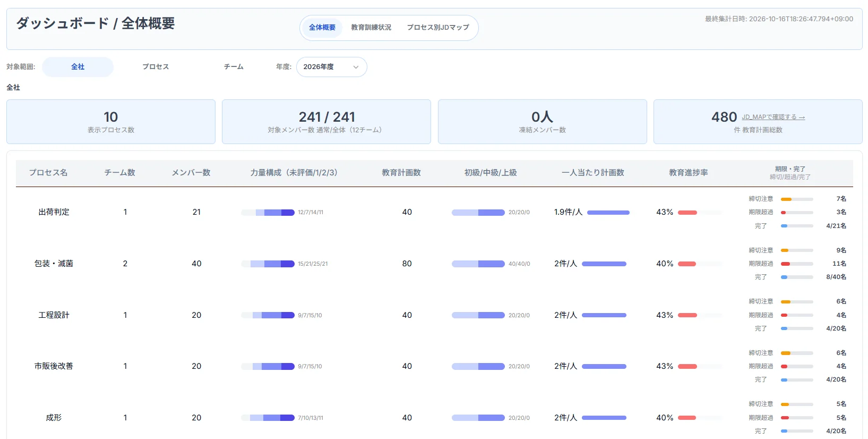This screenshot has width=868, height=439.
Task: Select プロセス scope option
Action: [x=156, y=67]
